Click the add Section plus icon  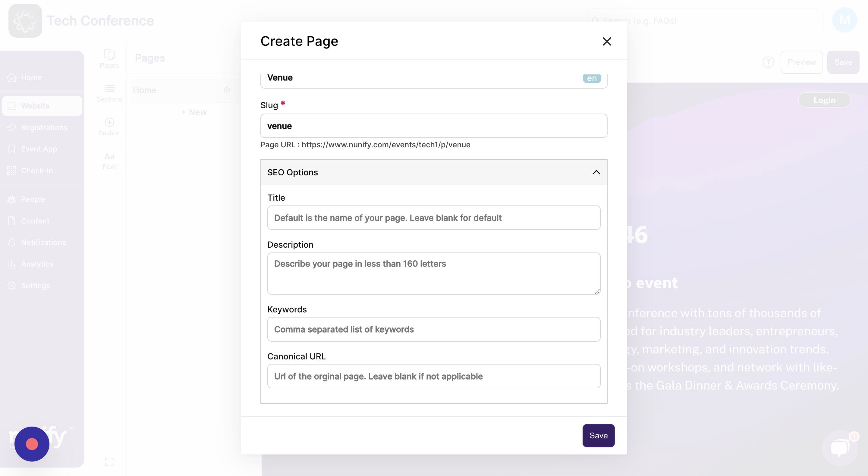[x=109, y=122]
